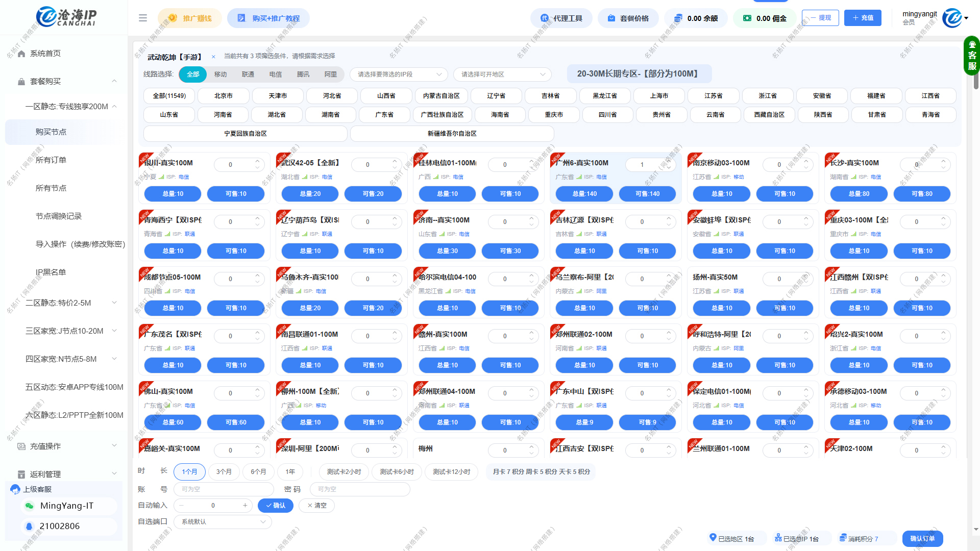The height and width of the screenshot is (551, 980).
Task: Open the green 客服 customer service widget
Action: pos(972,55)
